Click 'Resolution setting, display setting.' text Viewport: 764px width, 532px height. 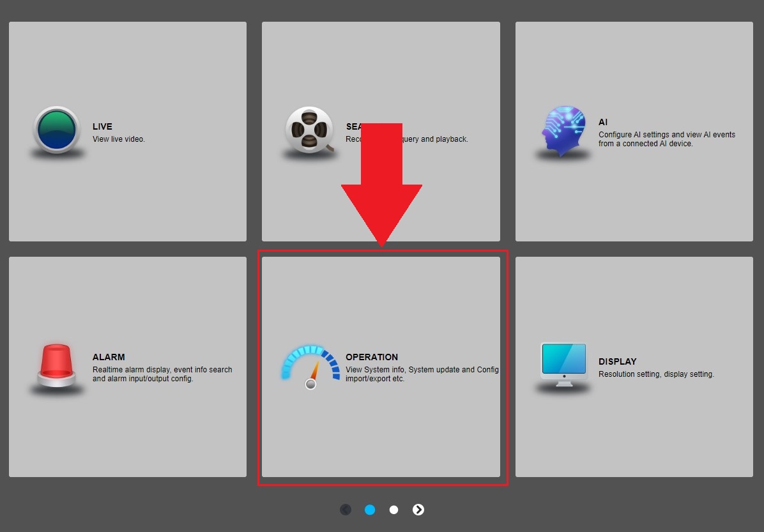656,374
